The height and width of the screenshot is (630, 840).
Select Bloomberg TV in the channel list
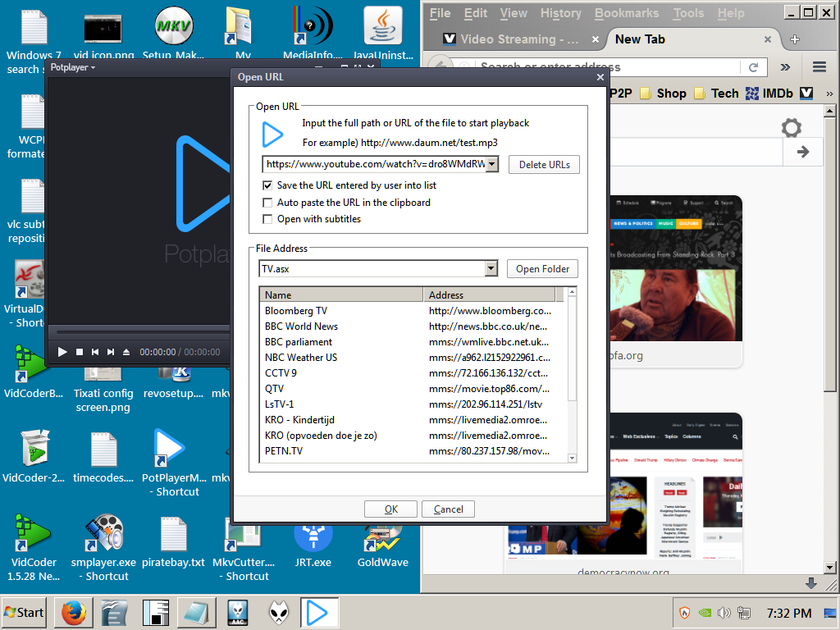coord(295,311)
